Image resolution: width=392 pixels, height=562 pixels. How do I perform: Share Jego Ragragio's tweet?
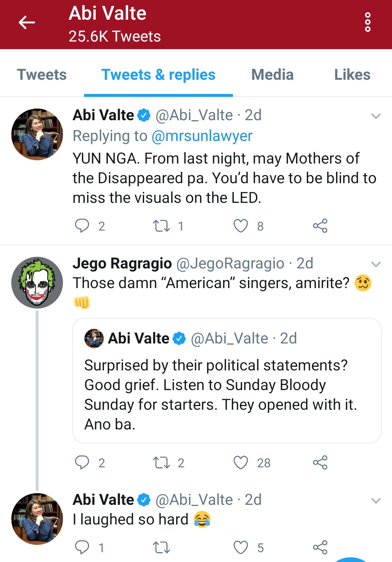320,463
